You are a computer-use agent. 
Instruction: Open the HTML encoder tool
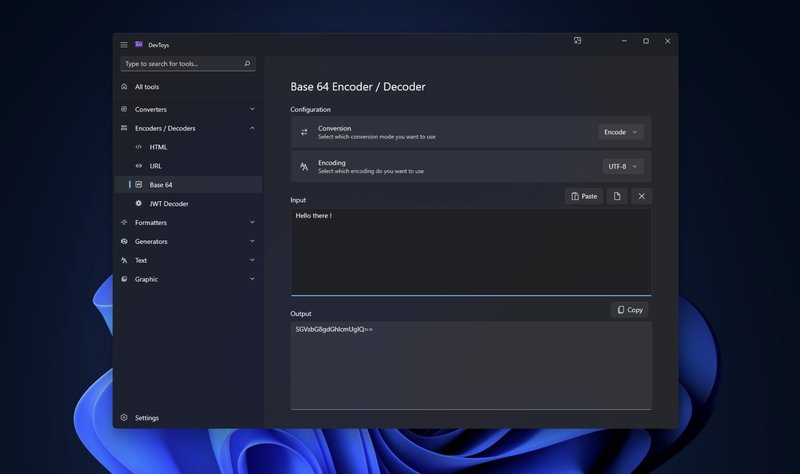(158, 147)
